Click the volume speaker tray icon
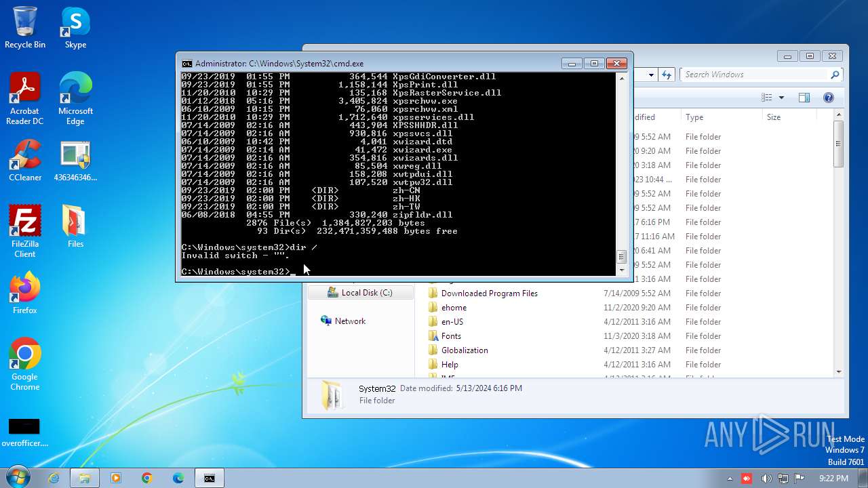Viewport: 868px width, 488px height. 766,479
